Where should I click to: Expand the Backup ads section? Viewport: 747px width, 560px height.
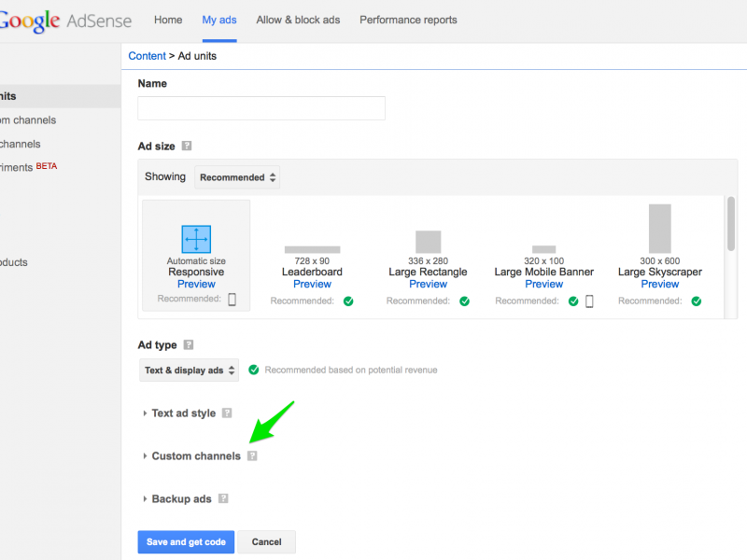181,499
